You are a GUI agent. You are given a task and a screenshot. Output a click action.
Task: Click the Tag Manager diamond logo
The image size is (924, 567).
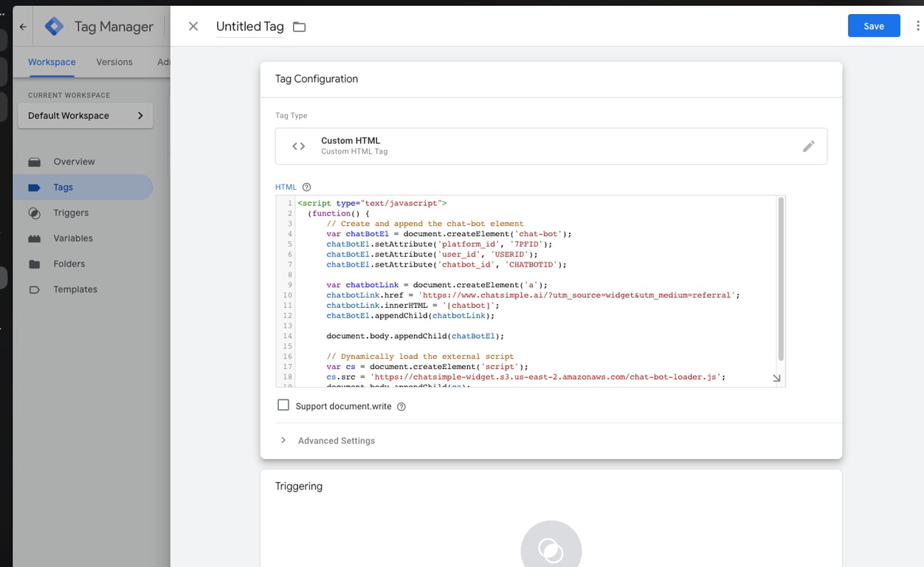(x=54, y=27)
